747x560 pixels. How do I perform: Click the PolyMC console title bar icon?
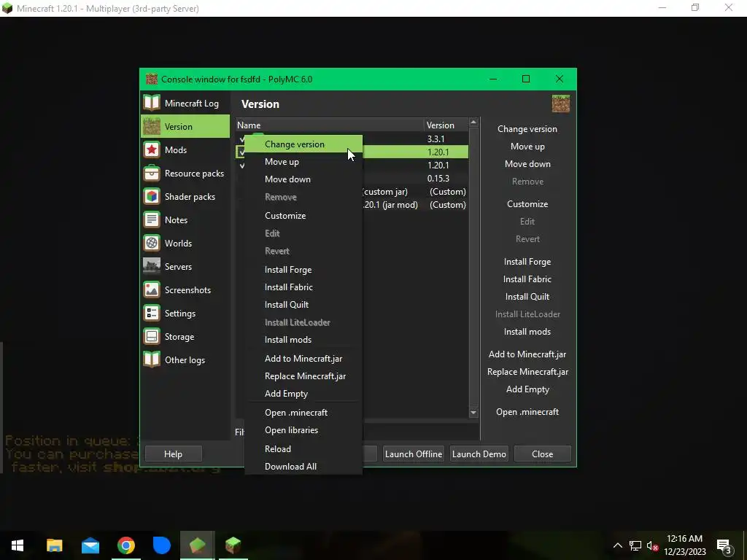[152, 79]
